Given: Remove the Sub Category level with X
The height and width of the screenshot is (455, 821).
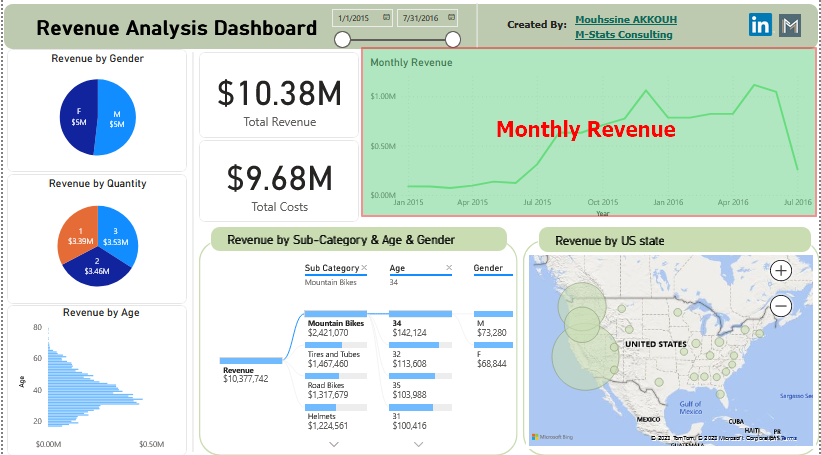Looking at the screenshot, I should click(x=364, y=268).
